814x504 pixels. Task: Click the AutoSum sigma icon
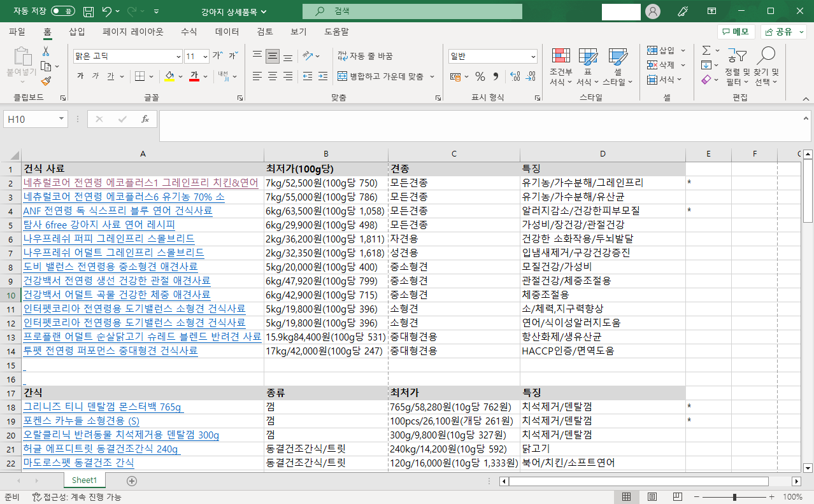tap(706, 50)
